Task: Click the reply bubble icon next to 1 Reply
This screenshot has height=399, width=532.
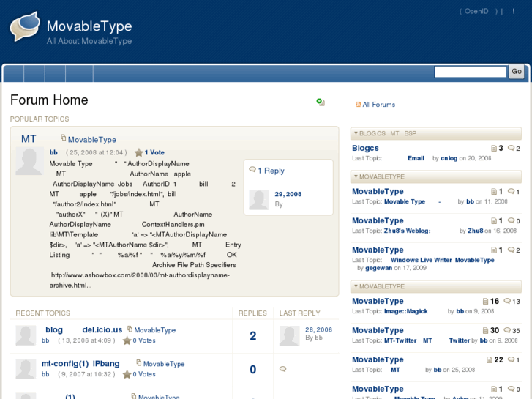Action: [252, 169]
